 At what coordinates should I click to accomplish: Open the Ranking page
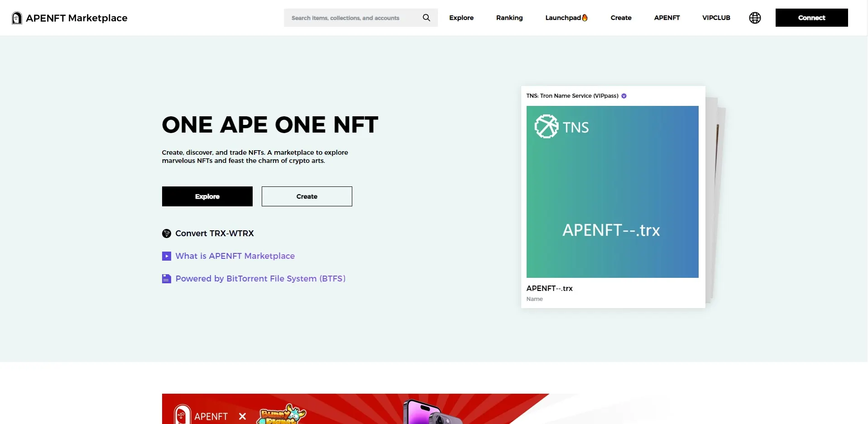coord(509,18)
